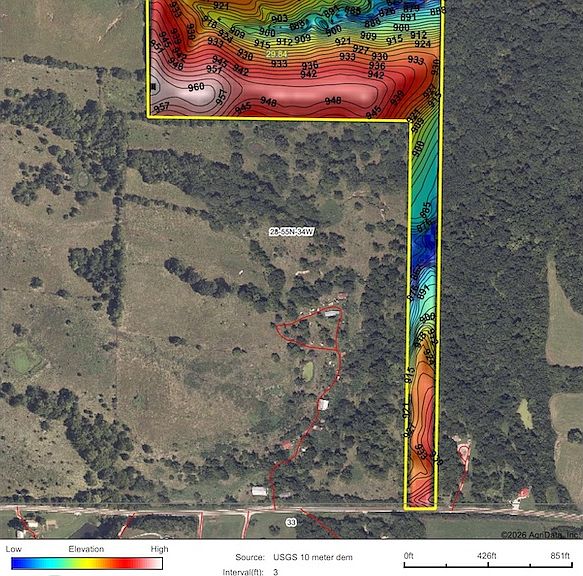Screen dimensions: 583x576
Task: Click the 0ft scale bar label
Action: tap(409, 556)
